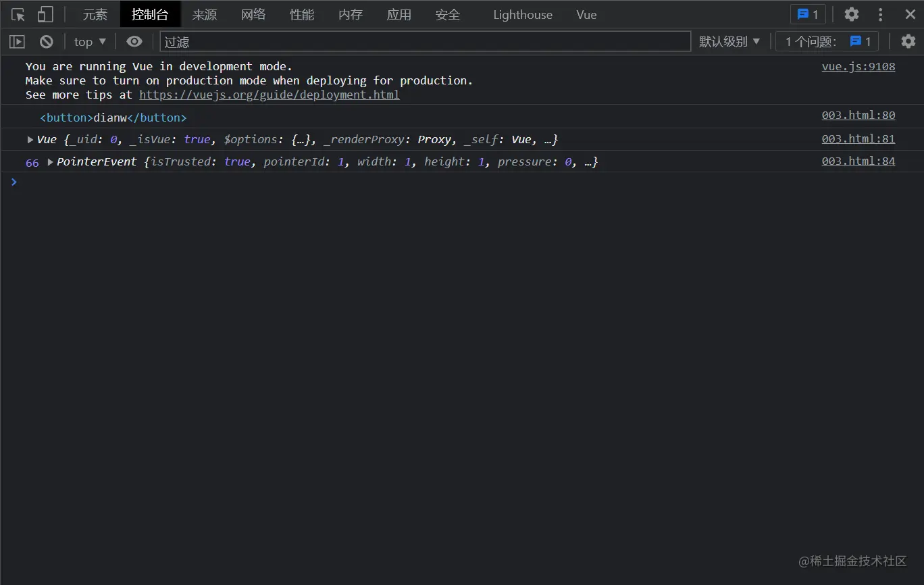Click the _renderProxy: Proxy property text

click(388, 139)
